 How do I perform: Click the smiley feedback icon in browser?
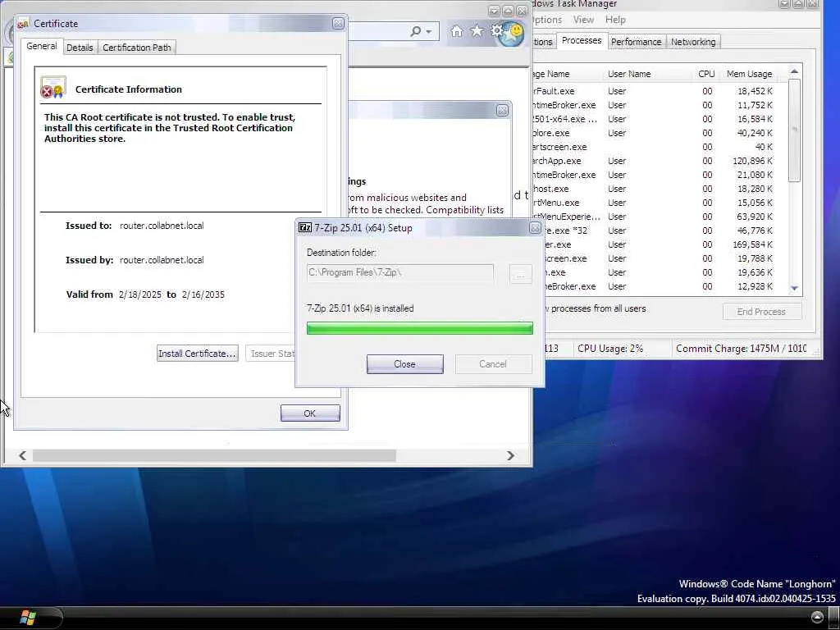[x=515, y=31]
